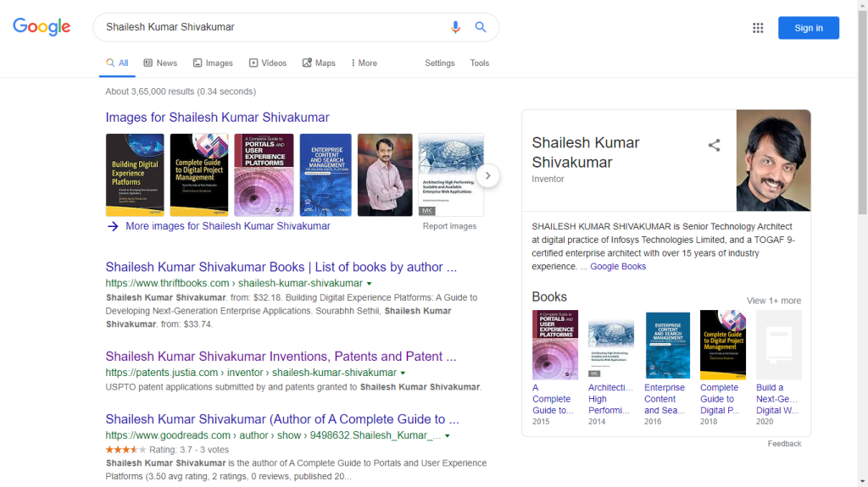This screenshot has width=868, height=487.
Task: Click the voice search microphone icon
Action: (x=455, y=27)
